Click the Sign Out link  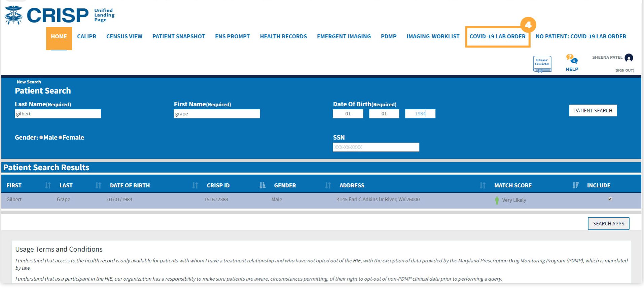click(x=624, y=70)
